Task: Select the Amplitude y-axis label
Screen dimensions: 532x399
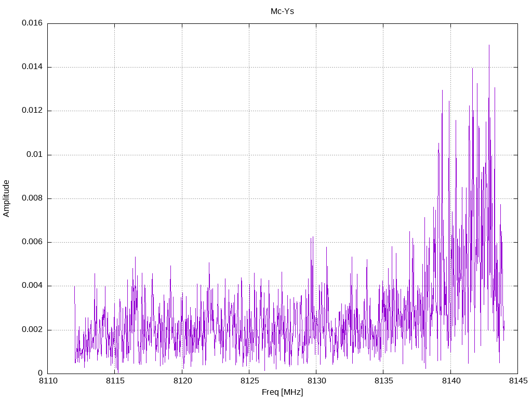Action: click(x=6, y=198)
